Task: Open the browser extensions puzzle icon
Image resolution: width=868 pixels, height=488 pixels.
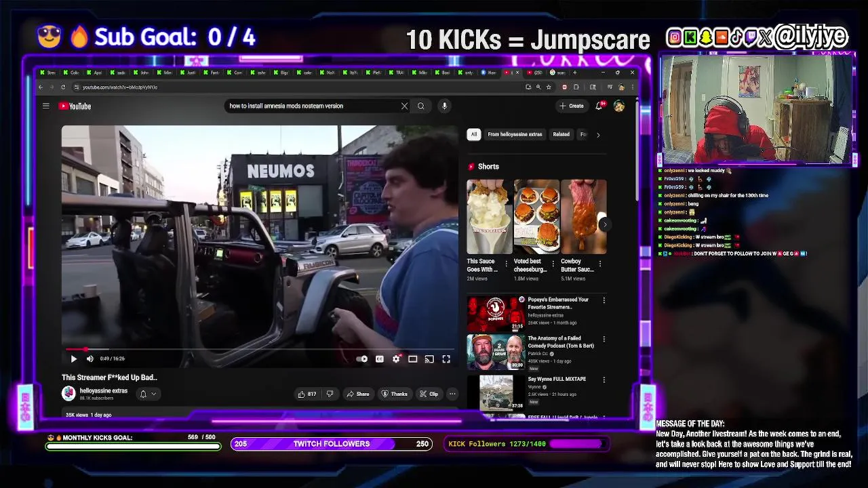Action: click(x=576, y=87)
